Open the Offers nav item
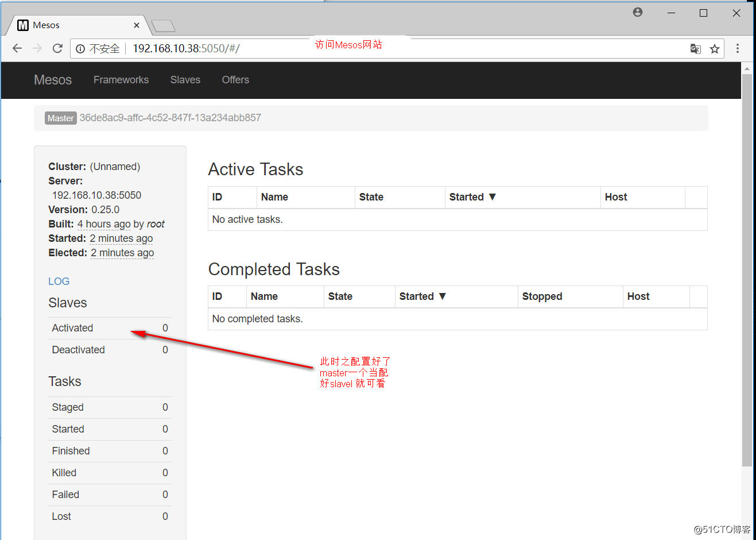The width and height of the screenshot is (756, 540). [x=235, y=80]
